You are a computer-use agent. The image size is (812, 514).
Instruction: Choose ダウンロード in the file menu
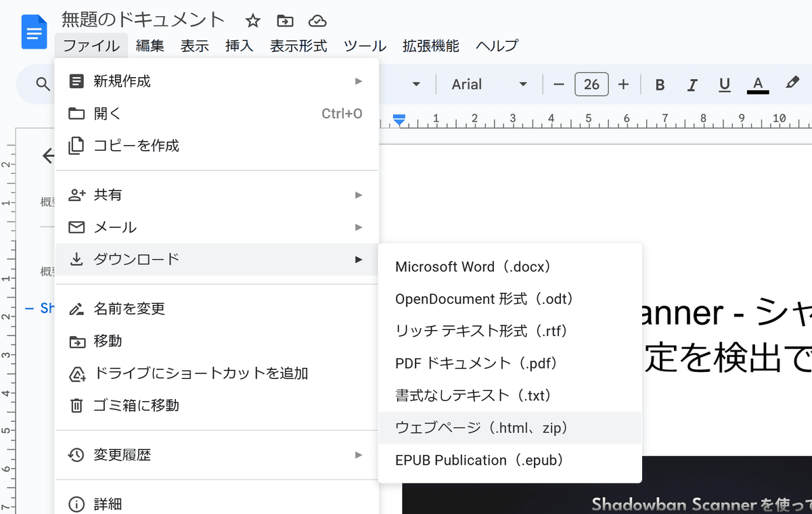coord(217,259)
